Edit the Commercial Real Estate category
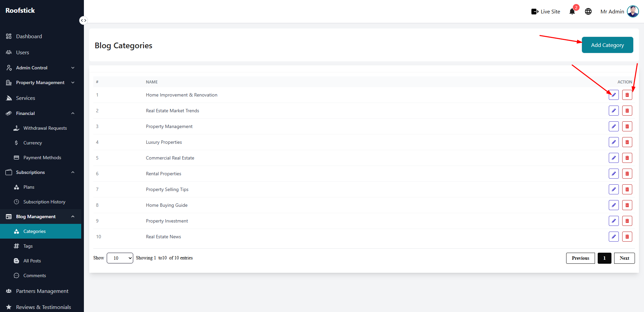This screenshot has width=644, height=312. click(614, 158)
